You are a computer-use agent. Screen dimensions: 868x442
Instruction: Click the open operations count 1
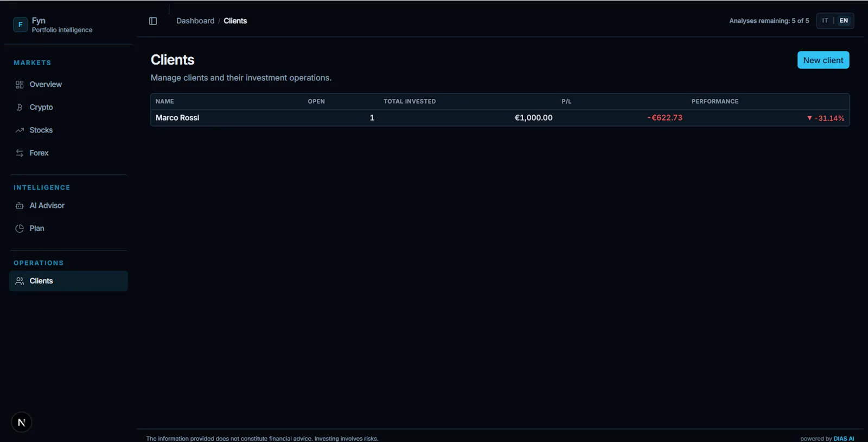tap(372, 118)
